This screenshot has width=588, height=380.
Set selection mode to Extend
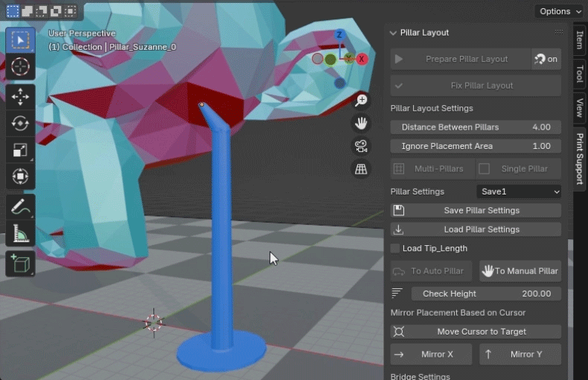point(27,11)
